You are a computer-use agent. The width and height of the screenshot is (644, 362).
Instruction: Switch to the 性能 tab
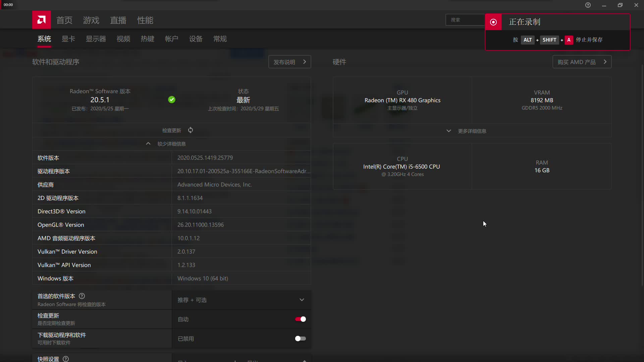coord(145,20)
